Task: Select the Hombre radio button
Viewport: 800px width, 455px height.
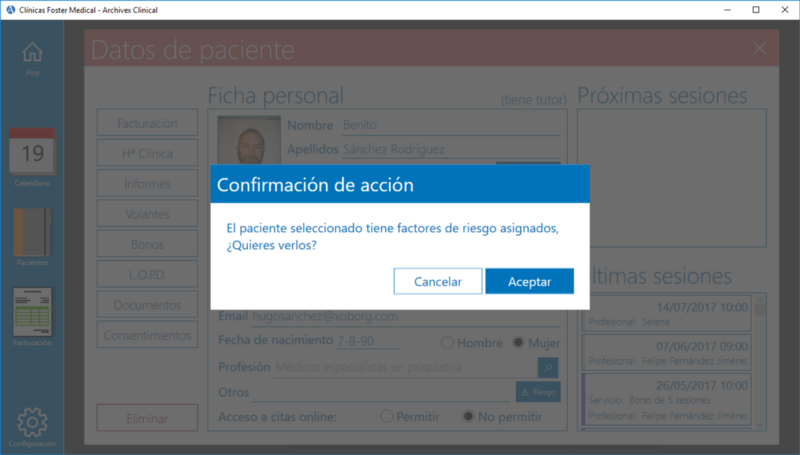Action: (x=448, y=342)
